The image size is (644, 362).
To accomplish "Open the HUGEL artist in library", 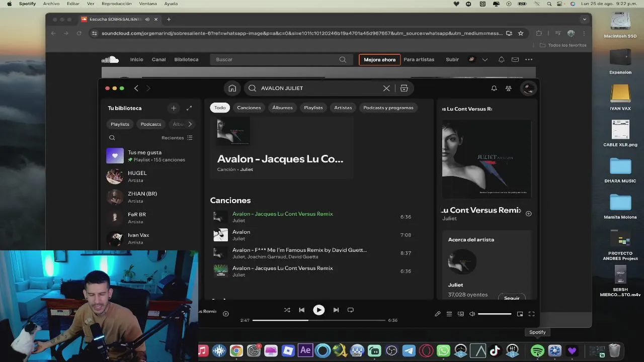I will 150,176.
